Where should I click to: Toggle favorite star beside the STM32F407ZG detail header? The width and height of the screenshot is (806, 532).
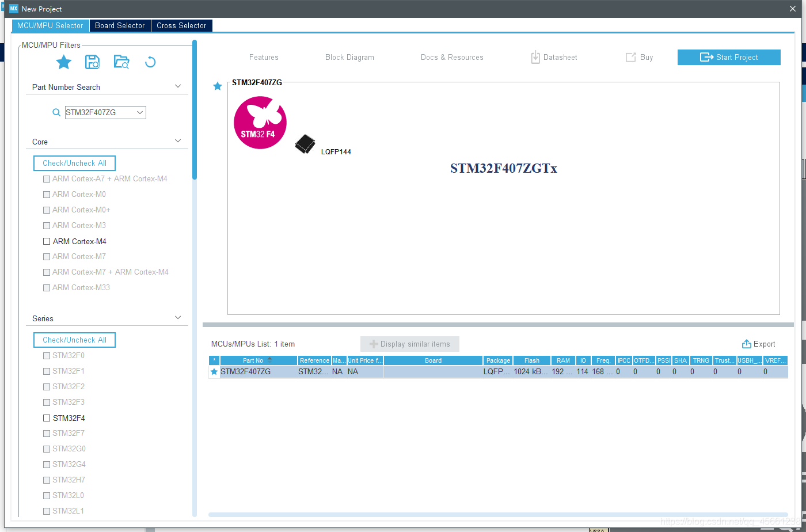pyautogui.click(x=218, y=86)
